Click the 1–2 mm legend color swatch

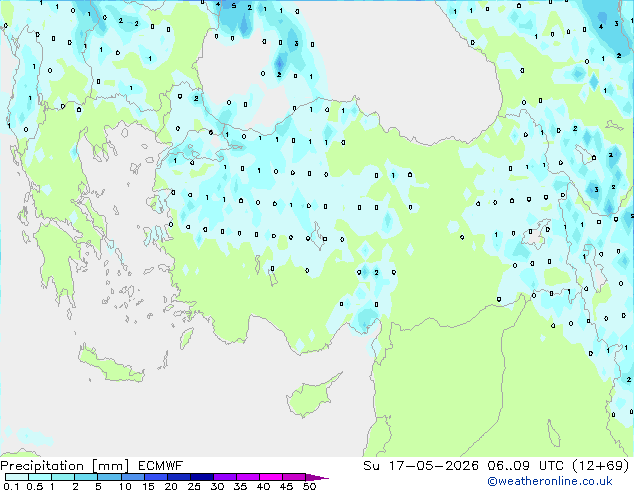63,477
